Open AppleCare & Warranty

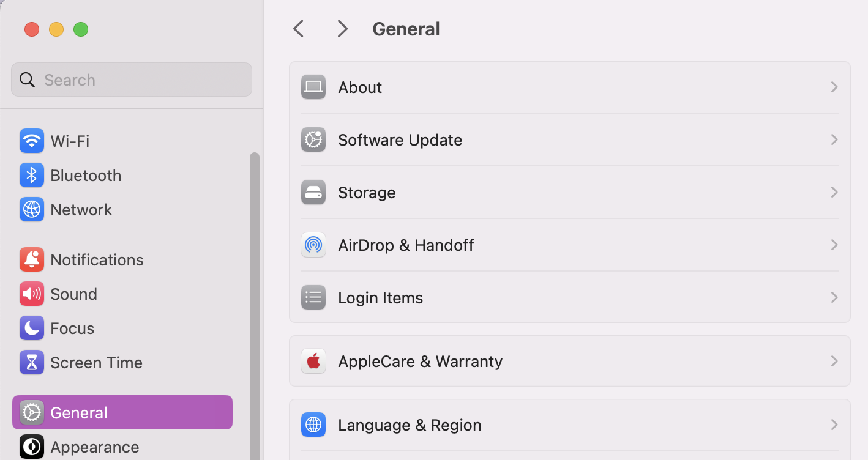(420, 361)
